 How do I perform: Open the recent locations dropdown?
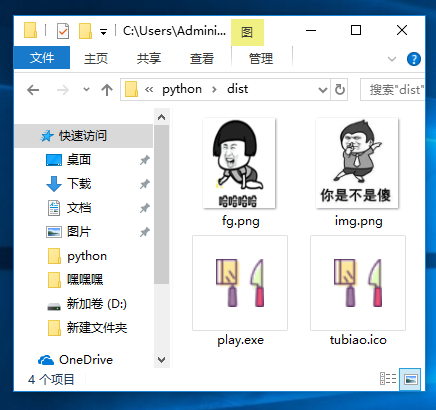[86, 89]
